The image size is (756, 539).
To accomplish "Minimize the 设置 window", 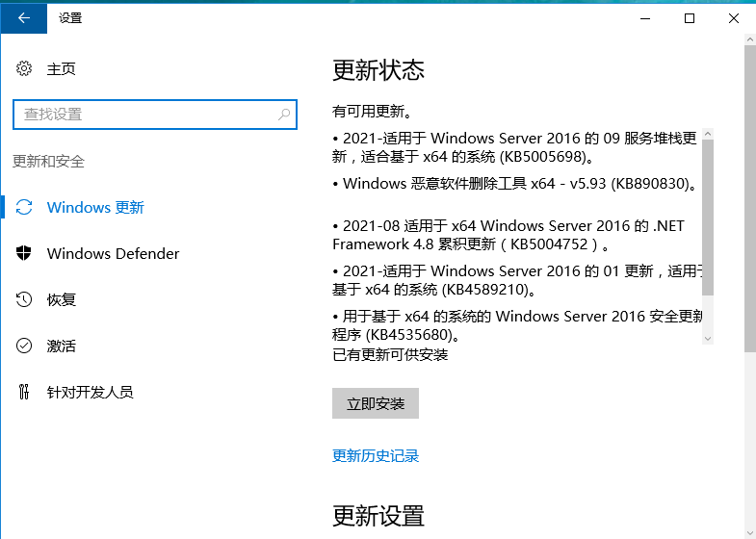I will (644, 18).
